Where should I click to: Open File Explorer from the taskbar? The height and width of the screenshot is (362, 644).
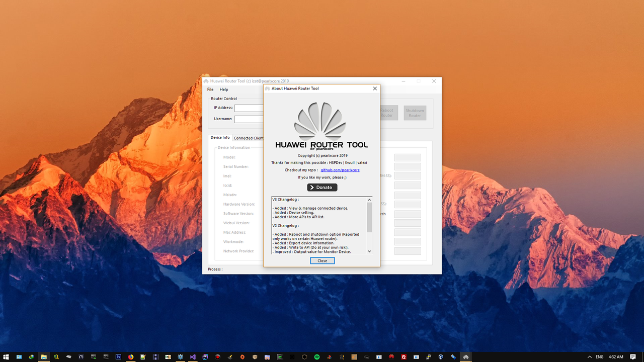coord(43,356)
